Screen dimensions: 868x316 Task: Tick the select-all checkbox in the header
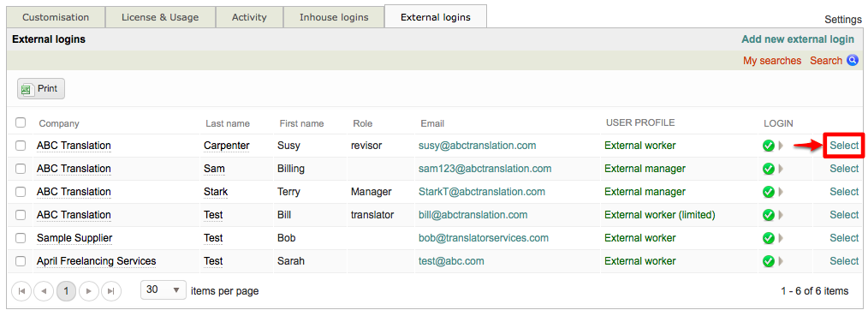tap(21, 122)
